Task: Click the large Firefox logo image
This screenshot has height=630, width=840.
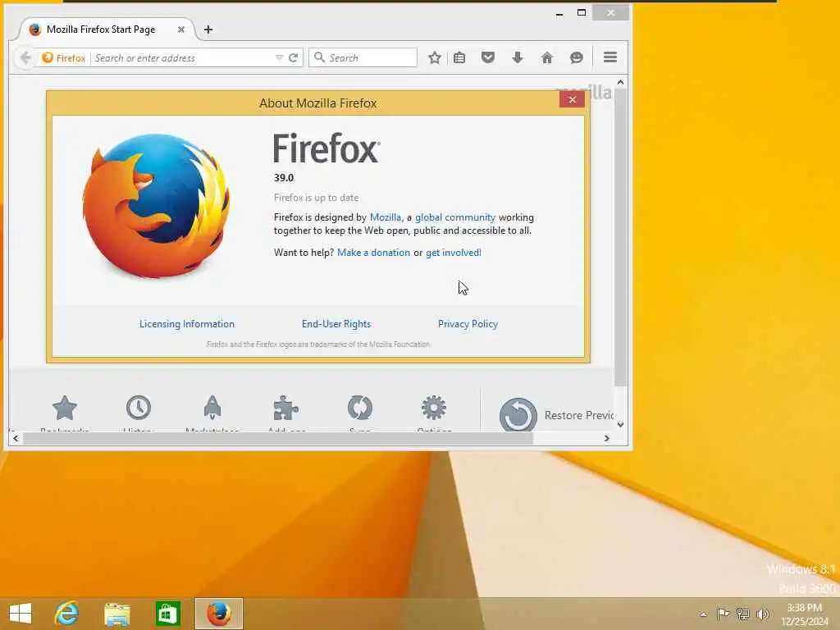Action: point(156,206)
